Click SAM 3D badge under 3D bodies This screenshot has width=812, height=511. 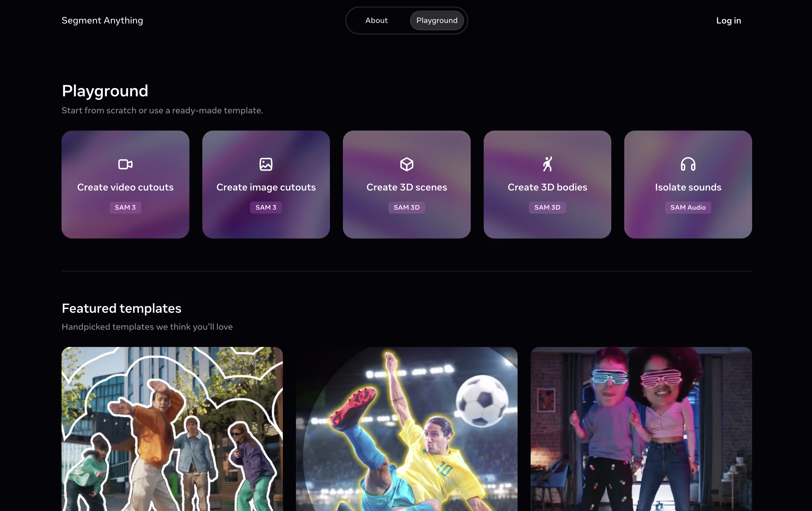[x=547, y=207]
